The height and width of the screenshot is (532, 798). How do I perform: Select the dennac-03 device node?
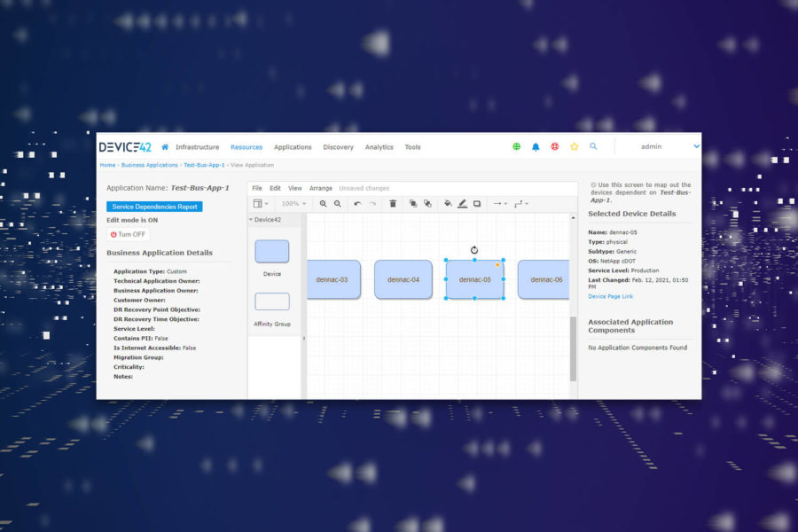[334, 279]
